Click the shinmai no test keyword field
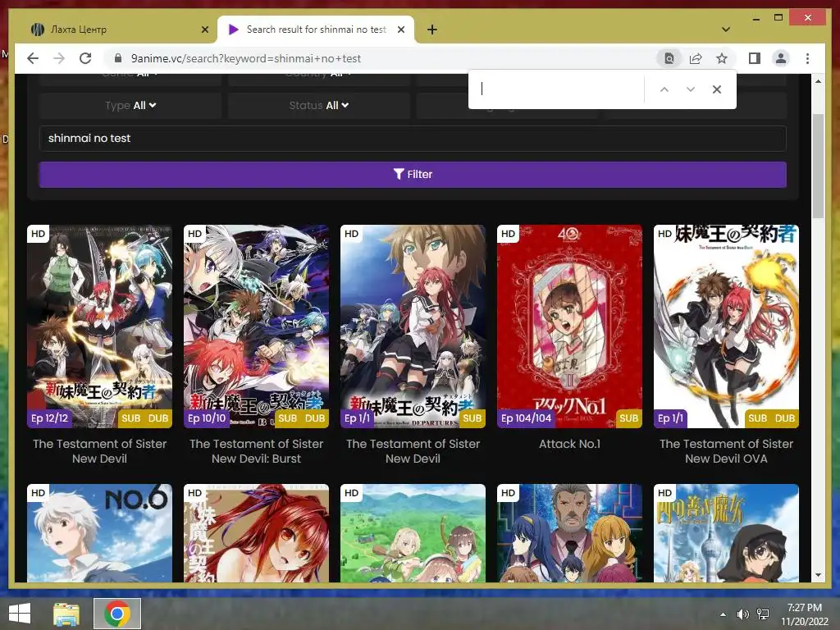 [x=413, y=138]
